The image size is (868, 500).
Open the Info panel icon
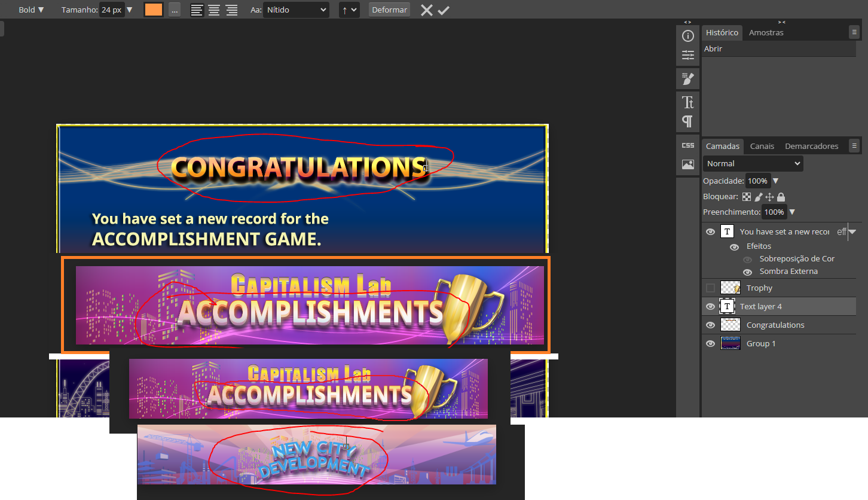(x=688, y=36)
